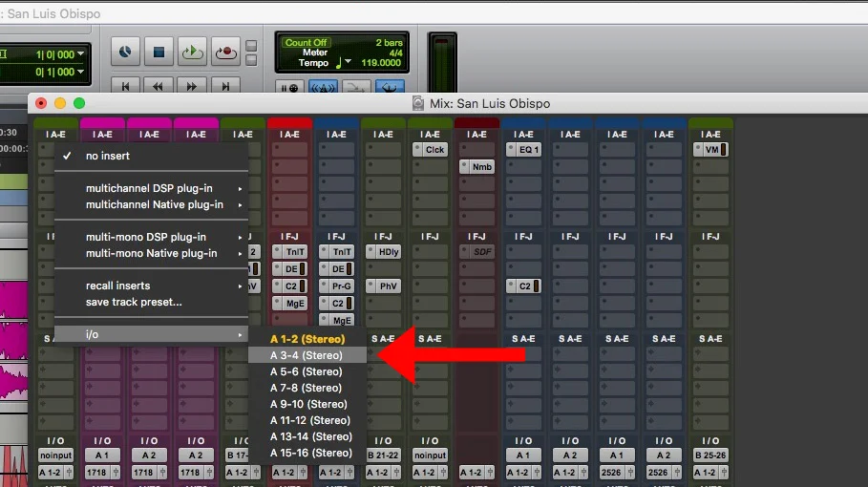Click the A 1-2 output selector under B 21-22
This screenshot has width=868, height=487.
[378, 473]
